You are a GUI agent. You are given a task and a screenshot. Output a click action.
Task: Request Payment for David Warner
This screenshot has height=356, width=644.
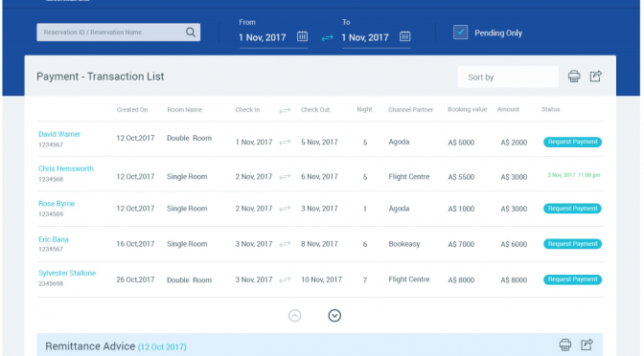[572, 142]
